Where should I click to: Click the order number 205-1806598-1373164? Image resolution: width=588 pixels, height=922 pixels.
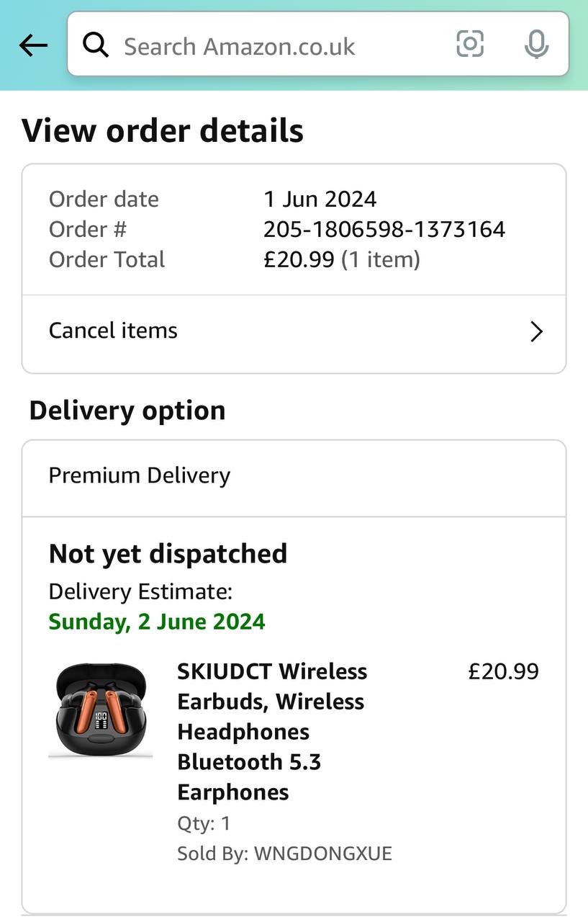(x=384, y=229)
